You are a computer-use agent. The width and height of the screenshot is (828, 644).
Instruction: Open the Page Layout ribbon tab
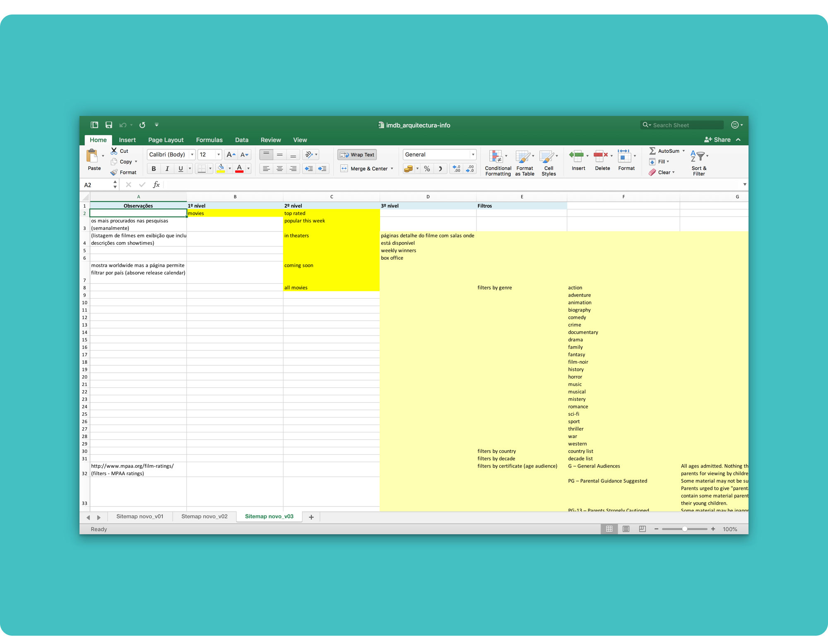[166, 140]
